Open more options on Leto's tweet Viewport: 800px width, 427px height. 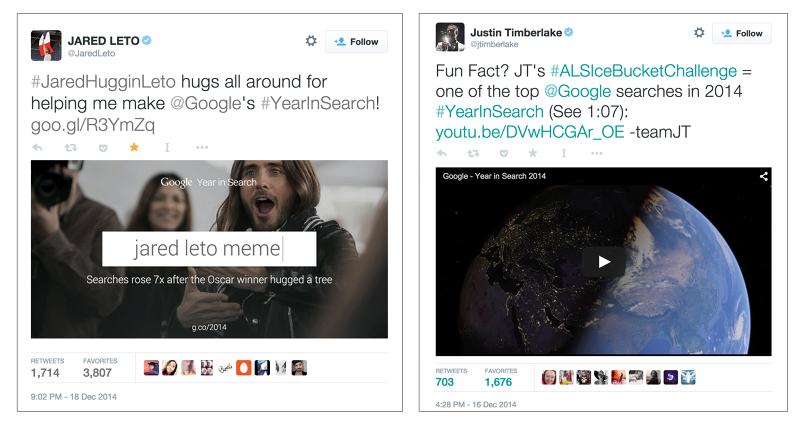click(x=202, y=147)
